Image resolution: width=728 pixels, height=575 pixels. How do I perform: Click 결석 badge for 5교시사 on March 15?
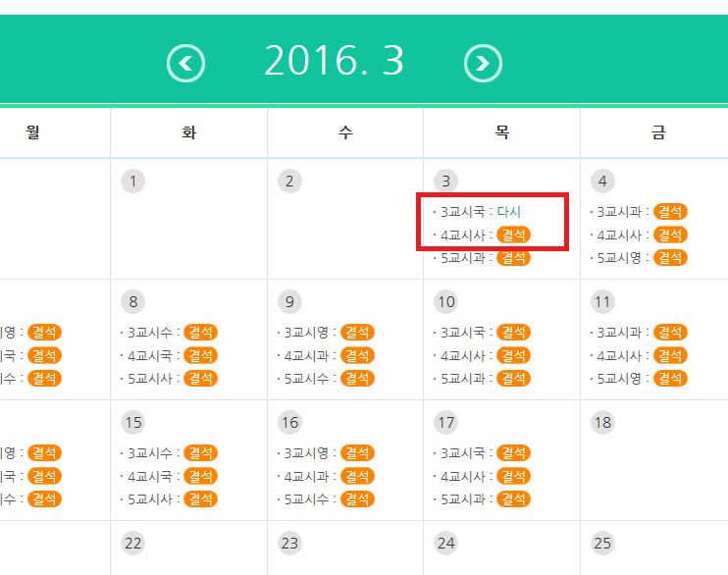(x=200, y=498)
